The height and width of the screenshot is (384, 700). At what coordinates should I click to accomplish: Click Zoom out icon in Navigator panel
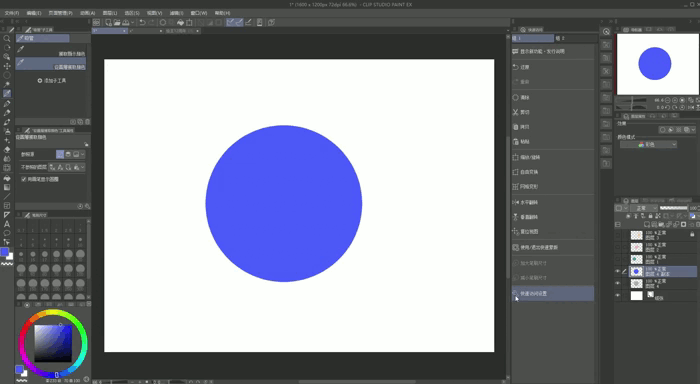pos(668,100)
